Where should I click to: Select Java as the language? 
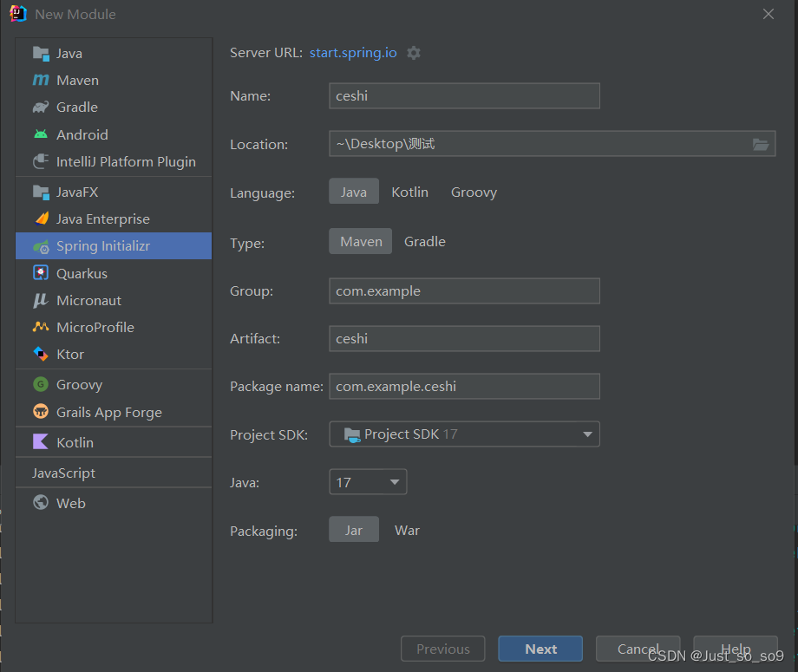click(x=354, y=192)
